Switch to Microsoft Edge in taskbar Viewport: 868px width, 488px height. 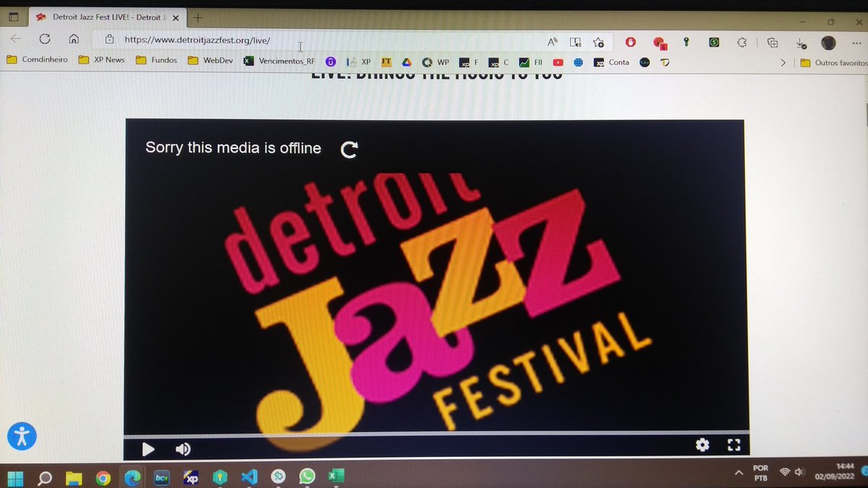point(132,478)
